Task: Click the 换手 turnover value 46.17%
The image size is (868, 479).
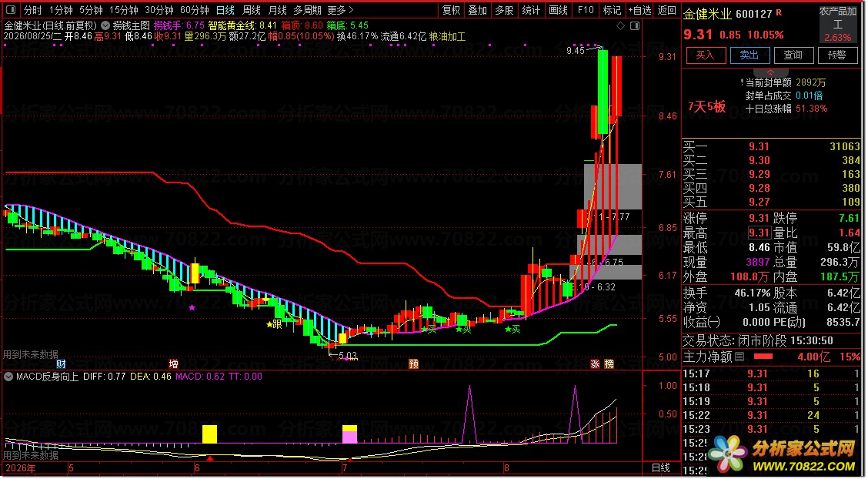Action: pyautogui.click(x=753, y=293)
